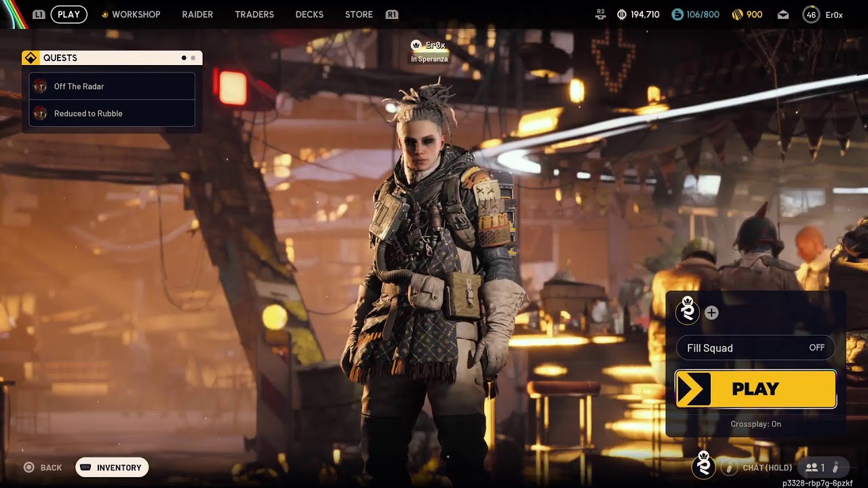Open the Decks tab

coord(309,14)
